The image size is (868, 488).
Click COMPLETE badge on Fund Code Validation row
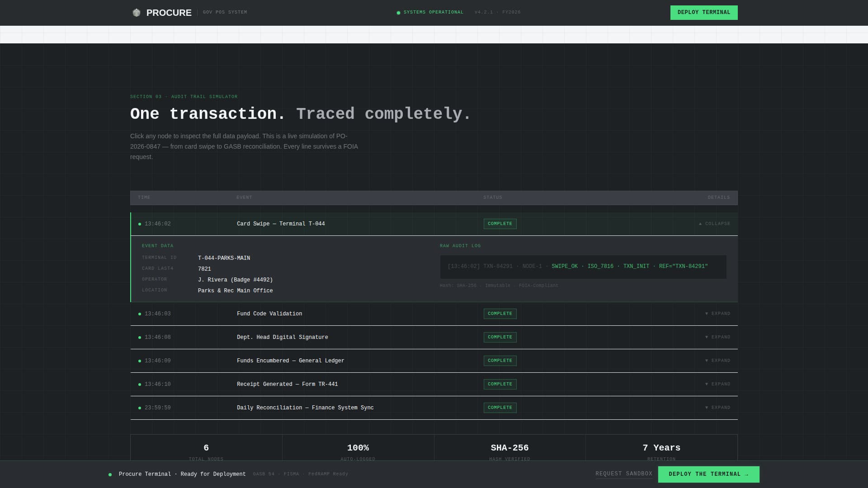(x=500, y=314)
